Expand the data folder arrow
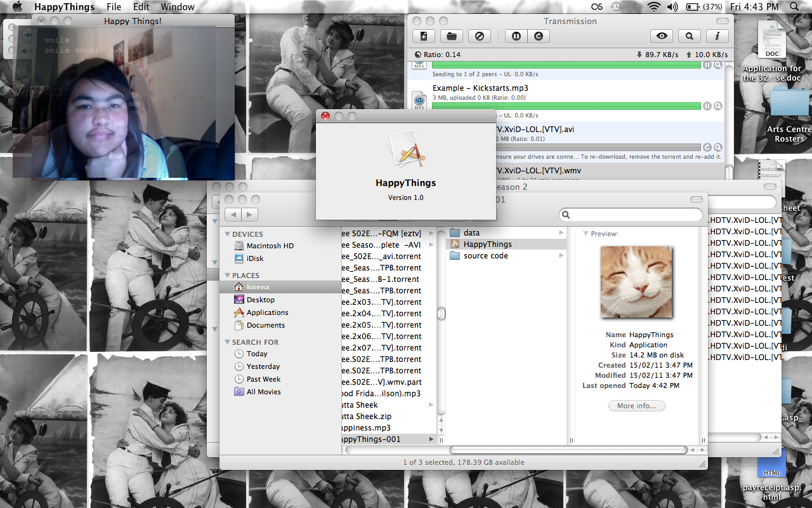Screen dimensions: 812x508 pos(561,233)
